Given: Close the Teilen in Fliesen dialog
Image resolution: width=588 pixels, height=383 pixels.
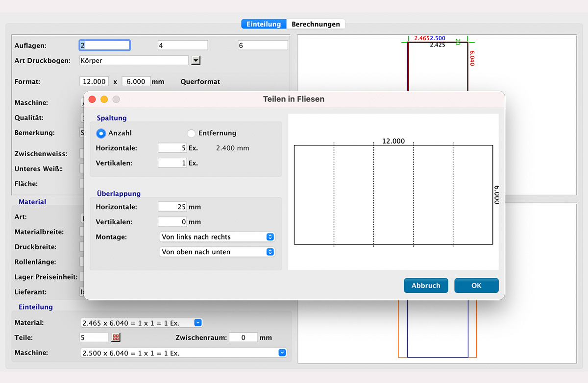Looking at the screenshot, I should pos(92,99).
